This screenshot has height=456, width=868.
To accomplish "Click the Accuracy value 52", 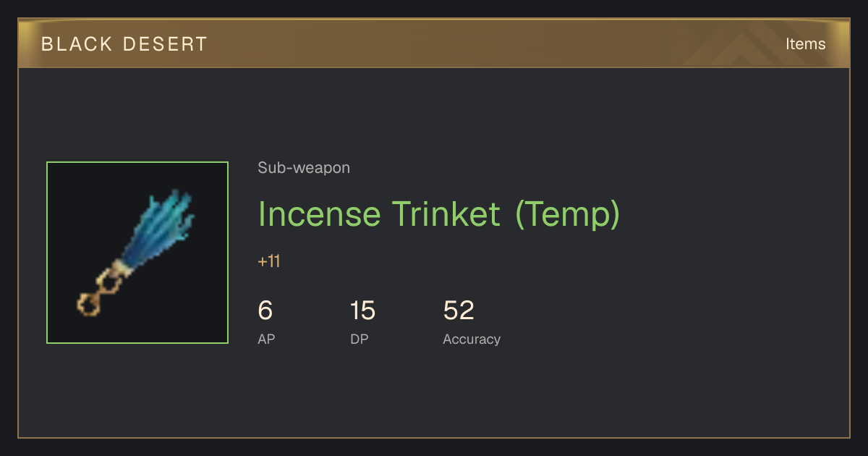I will click(x=459, y=311).
